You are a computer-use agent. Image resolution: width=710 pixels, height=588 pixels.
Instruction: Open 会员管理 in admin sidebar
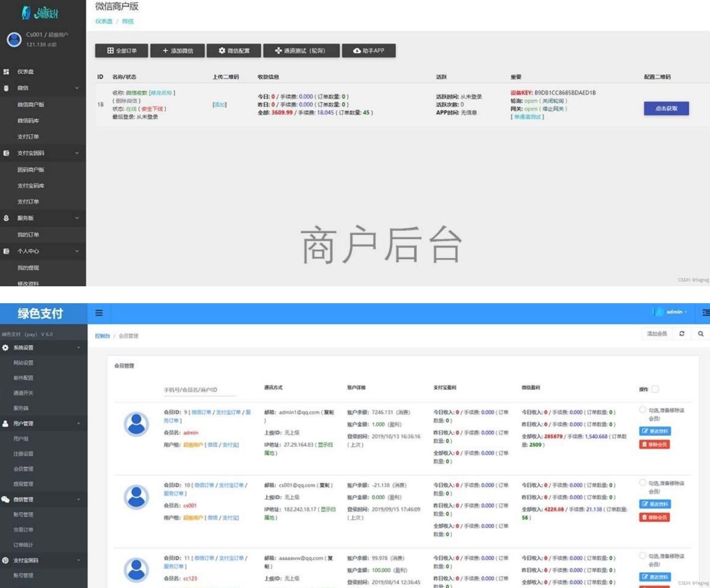[23, 469]
